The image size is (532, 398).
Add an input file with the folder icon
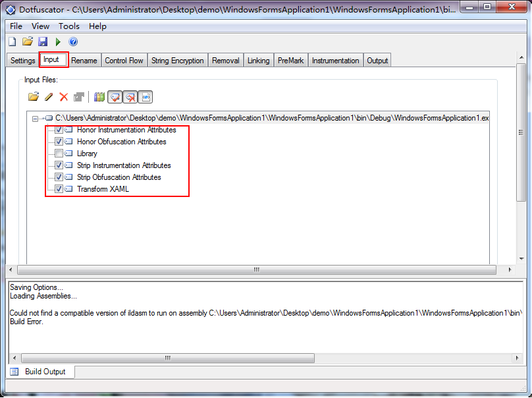pos(33,97)
